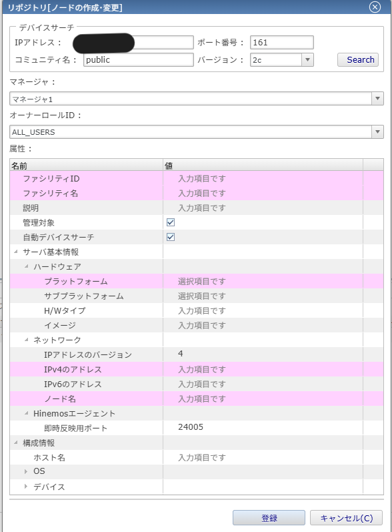Expand the OS tree node
Screen dimensions: 392x532
26,472
